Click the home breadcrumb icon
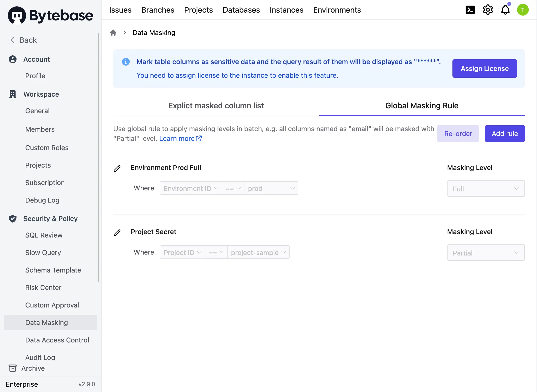Image resolution: width=537 pixels, height=392 pixels. pos(113,33)
